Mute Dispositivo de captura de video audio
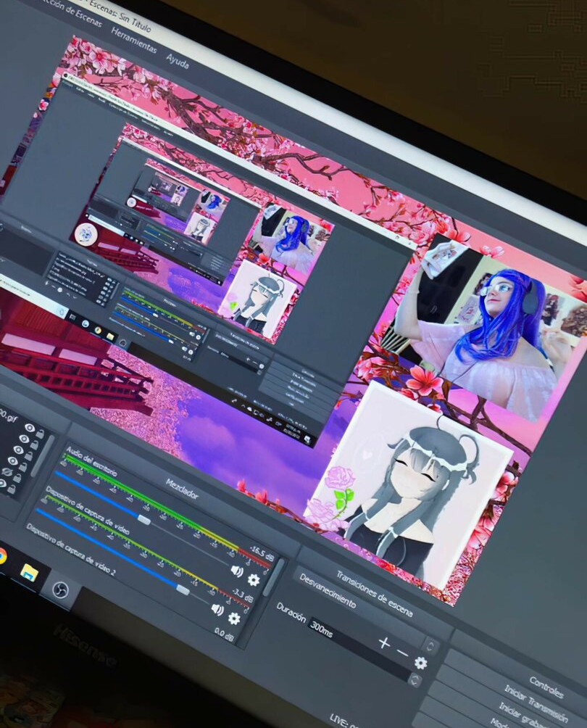This screenshot has height=728, width=587. point(217,609)
